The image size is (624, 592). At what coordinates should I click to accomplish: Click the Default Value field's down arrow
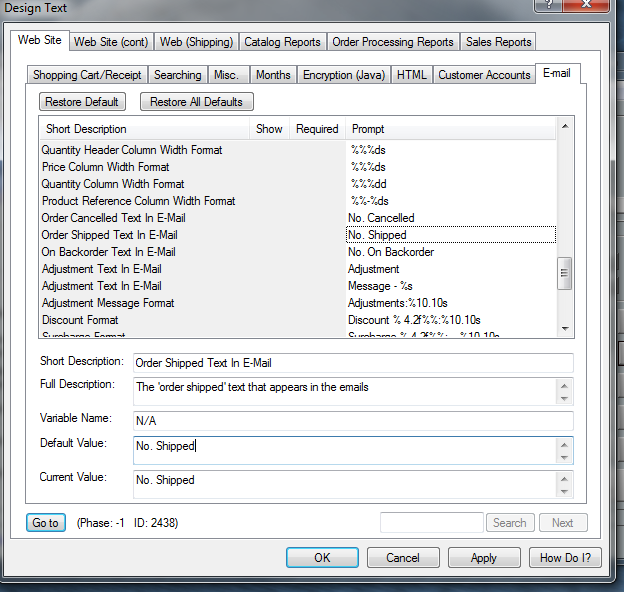point(565,457)
